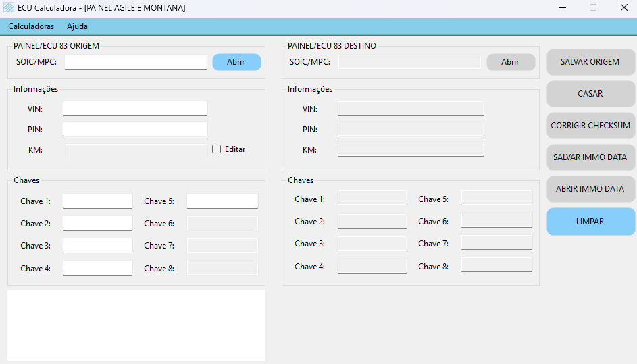Focus the origin SOIC/MPC input field
The width and height of the screenshot is (637, 364).
tap(136, 62)
